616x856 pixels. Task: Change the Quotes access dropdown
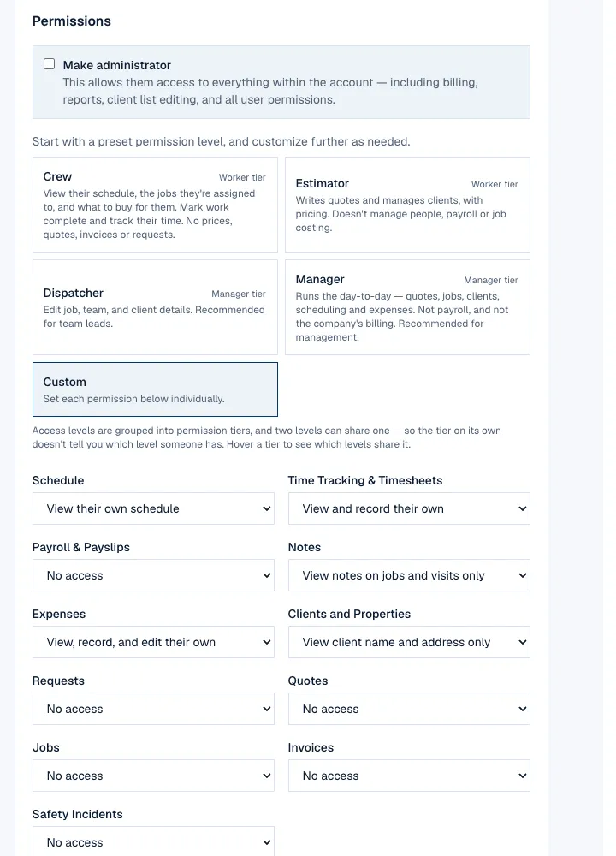tap(409, 709)
